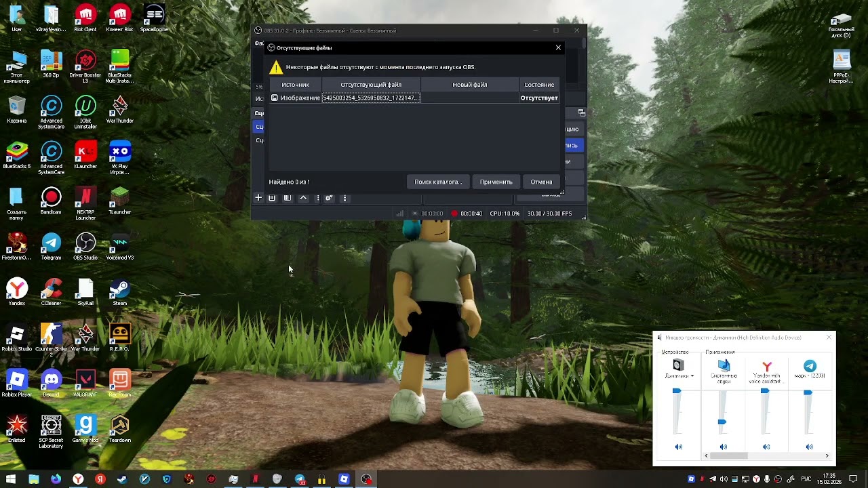Select the Discord desktop icon

click(x=51, y=384)
